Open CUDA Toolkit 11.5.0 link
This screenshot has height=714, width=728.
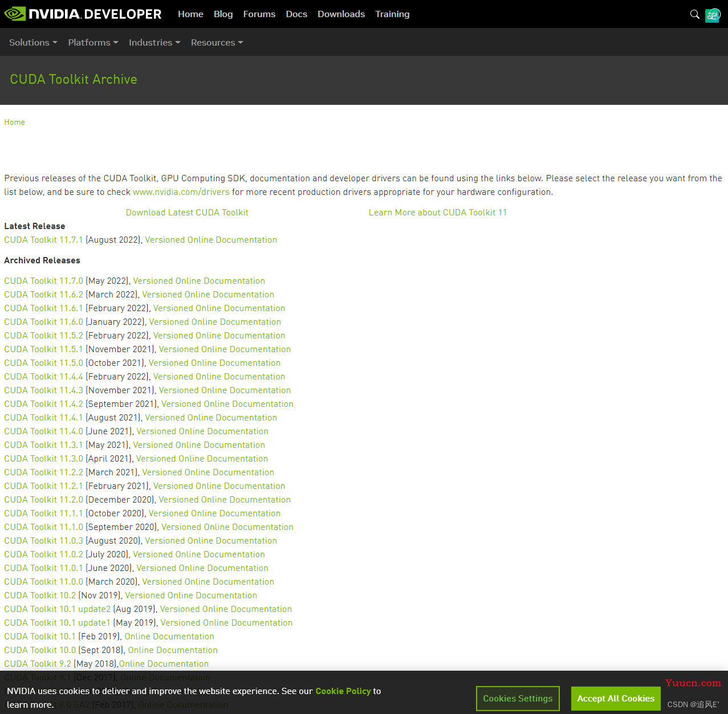(43, 363)
